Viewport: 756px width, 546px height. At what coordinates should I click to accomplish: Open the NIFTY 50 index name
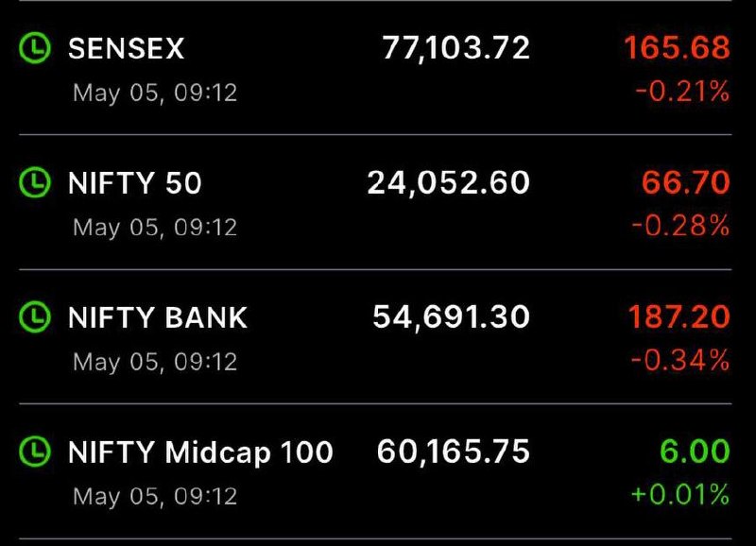[135, 183]
